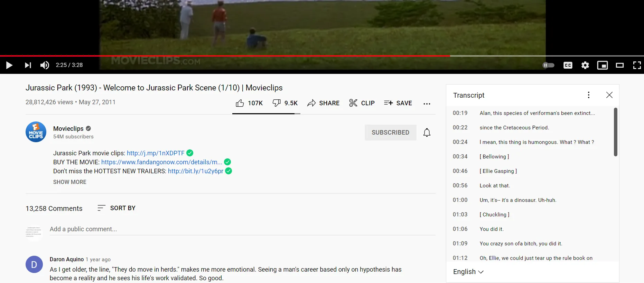Image resolution: width=644 pixels, height=283 pixels.
Task: Open fandangonow.com BUY THE MOVIE link
Action: [x=162, y=162]
